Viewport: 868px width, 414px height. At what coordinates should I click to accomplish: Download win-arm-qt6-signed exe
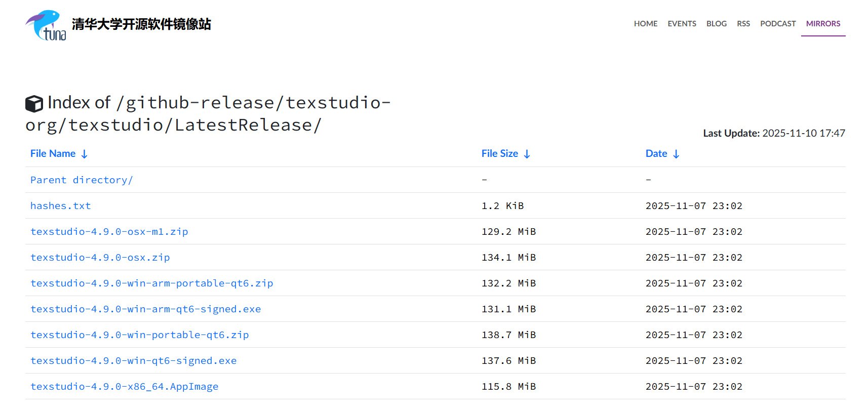point(145,309)
